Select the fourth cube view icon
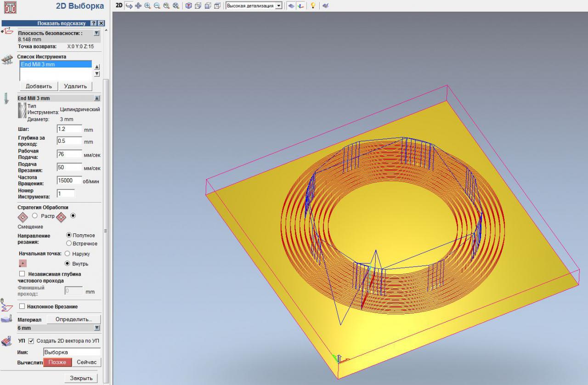The height and width of the screenshot is (385, 588). (x=217, y=6)
